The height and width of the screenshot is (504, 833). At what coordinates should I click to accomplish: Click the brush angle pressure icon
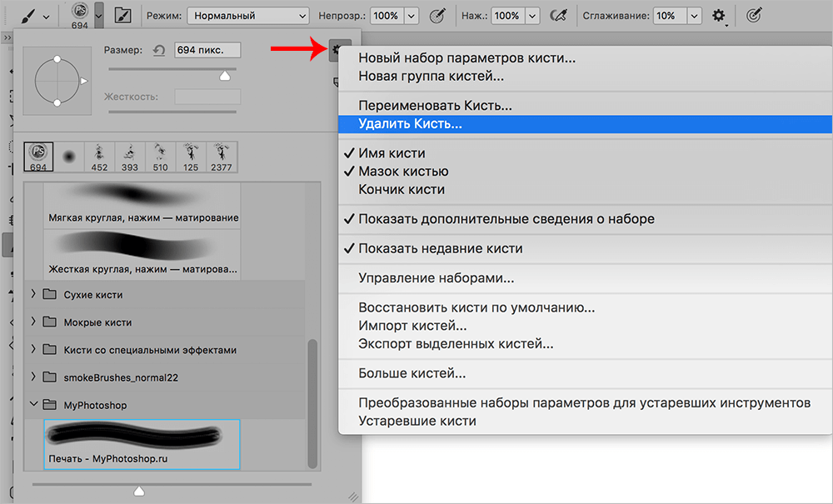click(x=755, y=16)
